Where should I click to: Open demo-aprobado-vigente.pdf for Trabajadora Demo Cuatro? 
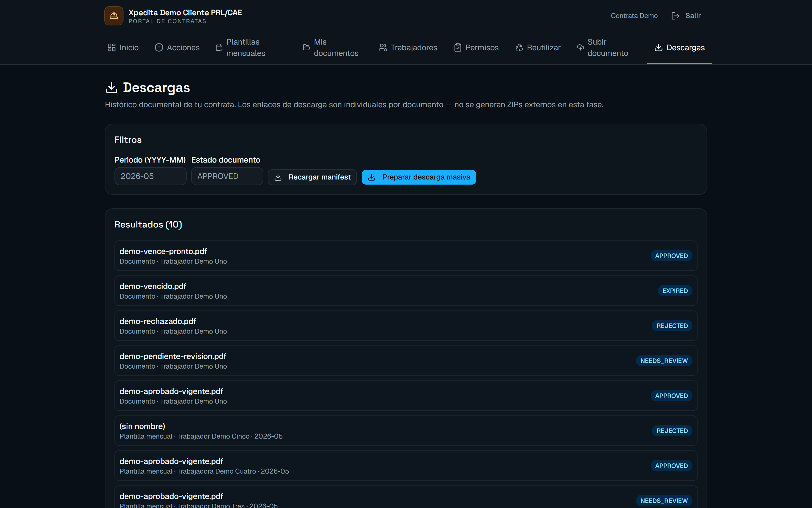406,465
